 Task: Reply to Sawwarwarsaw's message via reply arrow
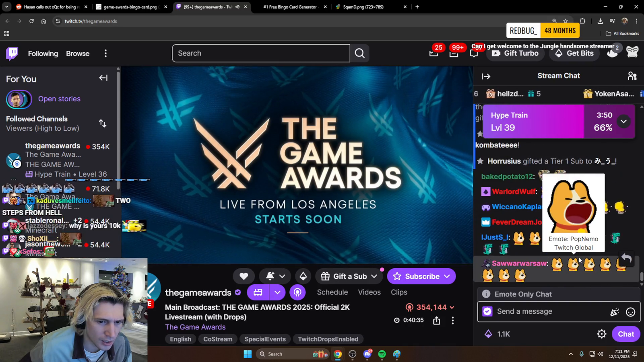pyautogui.click(x=626, y=259)
